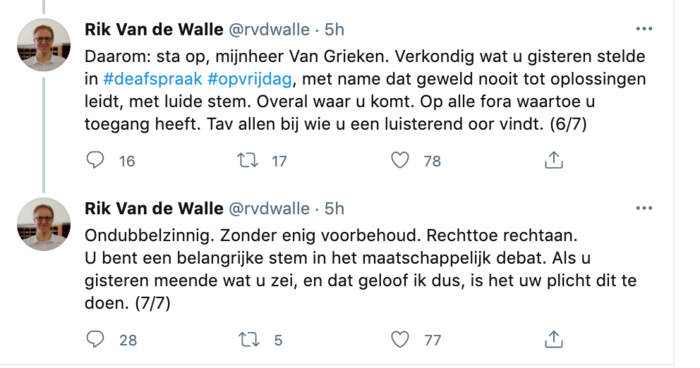
Task: Retweet the (6/7) tweet
Action: coord(247,160)
